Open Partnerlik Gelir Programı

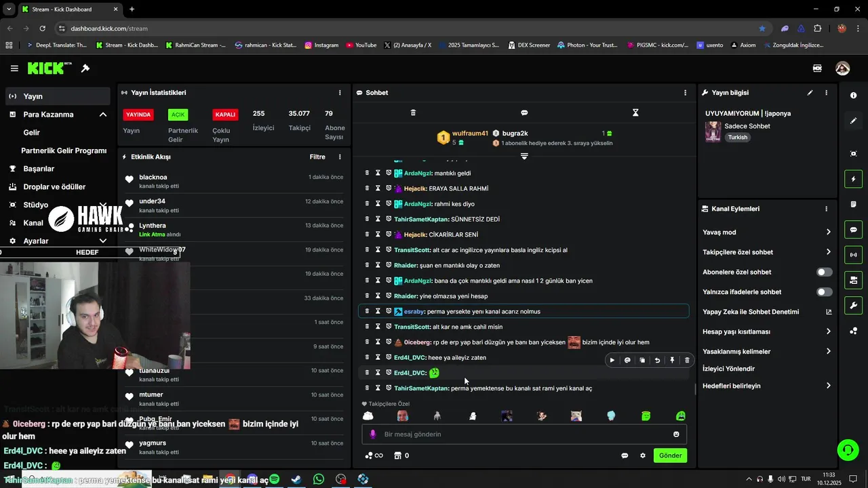coord(64,150)
